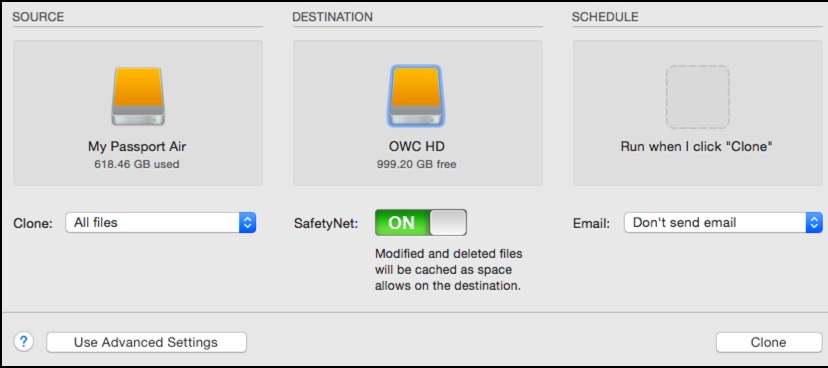
Task: Click the OWC HD destination drive icon
Action: coord(416,96)
